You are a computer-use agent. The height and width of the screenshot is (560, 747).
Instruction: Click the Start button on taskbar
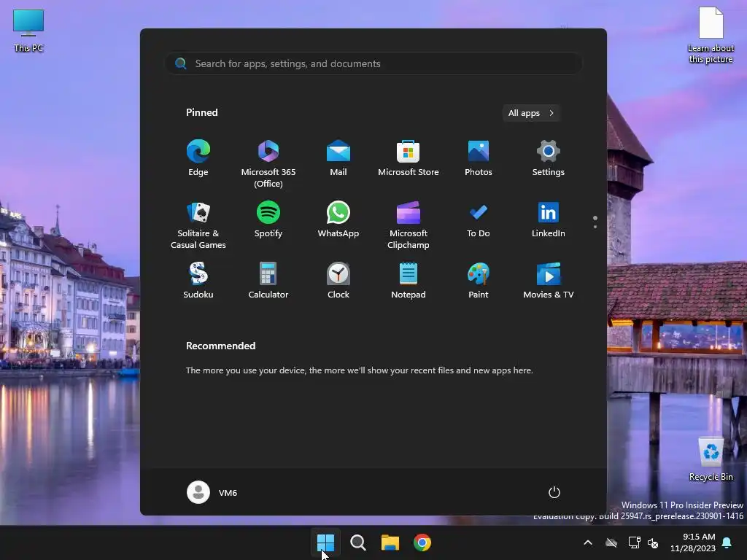point(326,542)
